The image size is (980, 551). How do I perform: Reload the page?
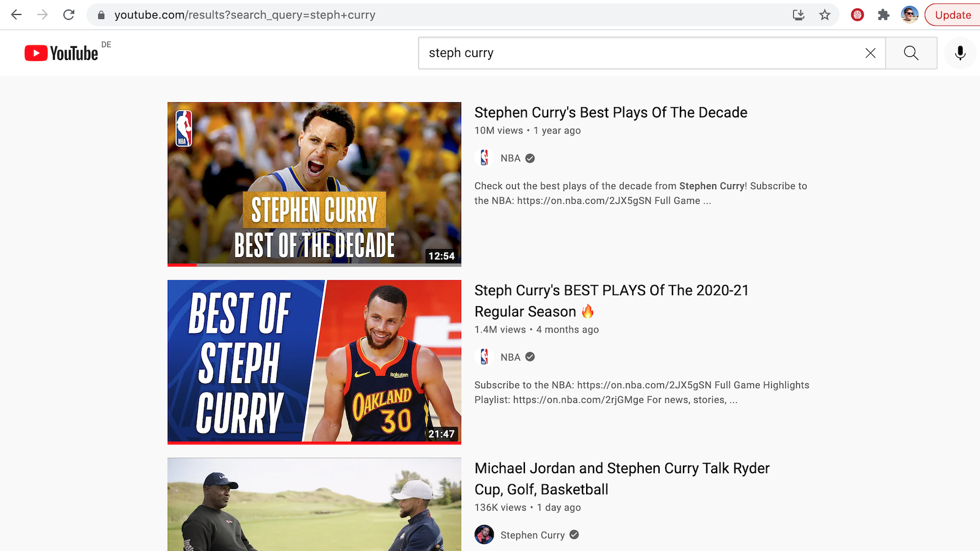pos(69,15)
